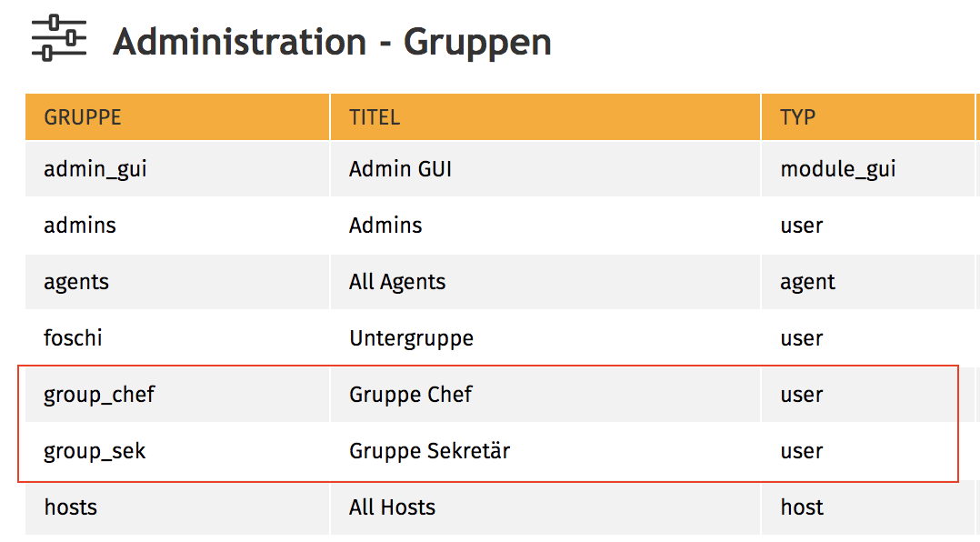Click the Admin GUI title cell
Screen dimensions: 980x542
(400, 169)
